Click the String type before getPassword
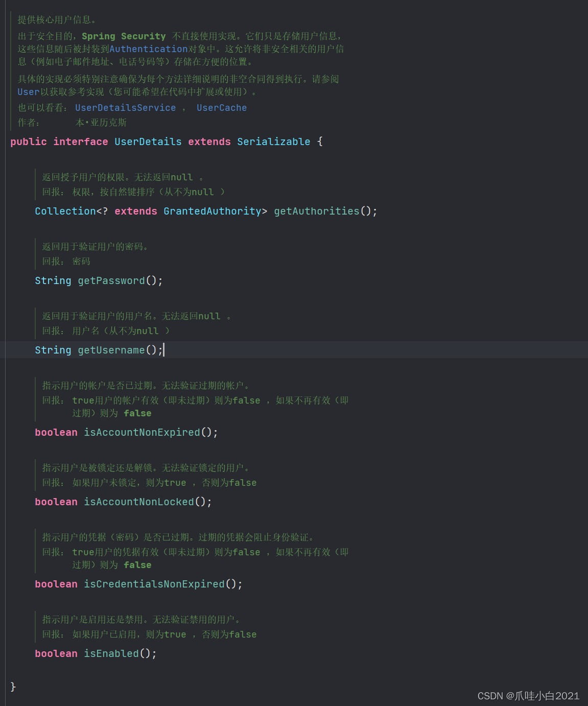Image resolution: width=588 pixels, height=706 pixels. (x=53, y=280)
